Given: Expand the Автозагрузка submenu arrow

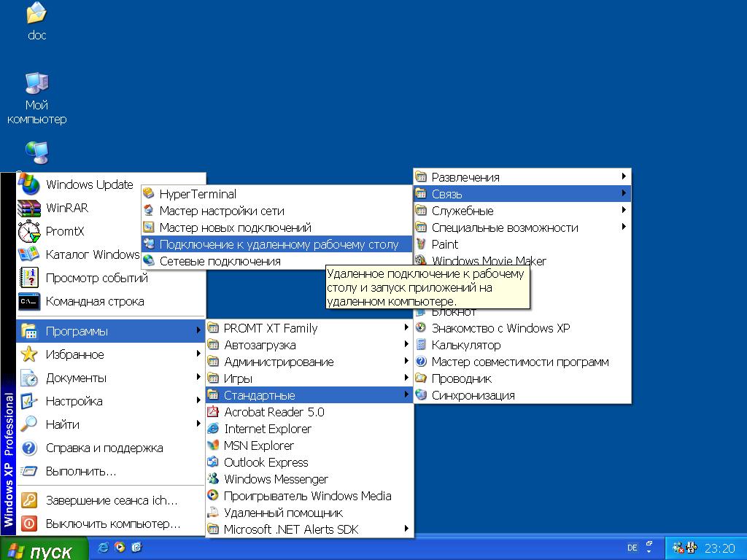Looking at the screenshot, I should click(406, 344).
